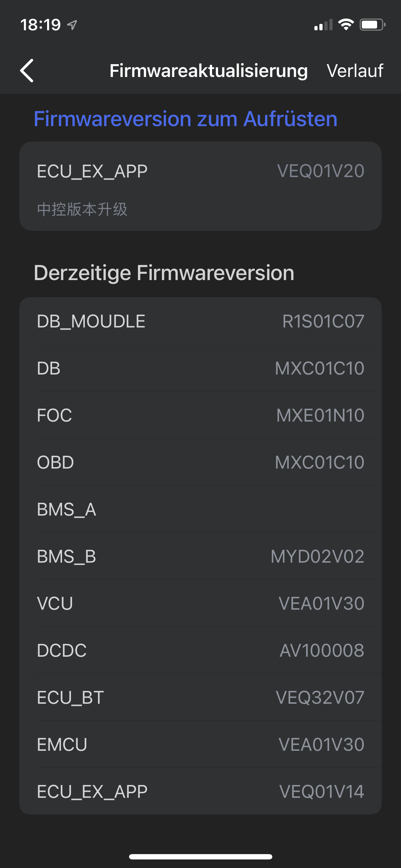Tap the DCDC AV100008 row
This screenshot has height=868, width=401.
[x=200, y=650]
